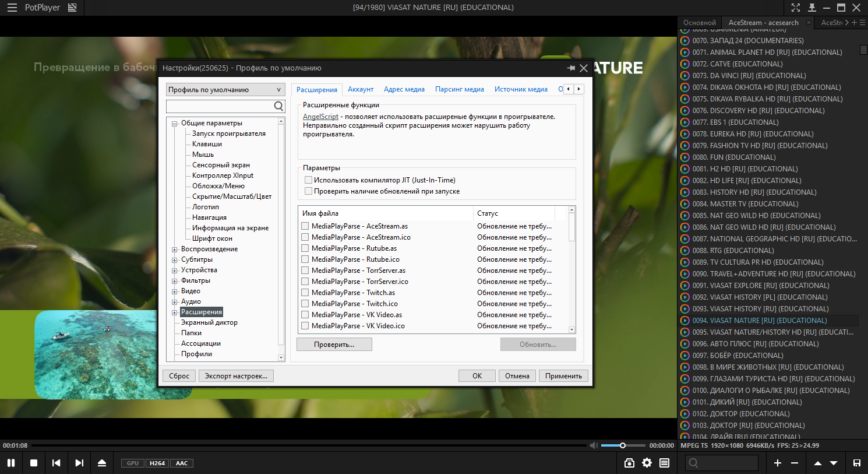
Task: Expand the Субтитры tree node
Action: coord(174,260)
